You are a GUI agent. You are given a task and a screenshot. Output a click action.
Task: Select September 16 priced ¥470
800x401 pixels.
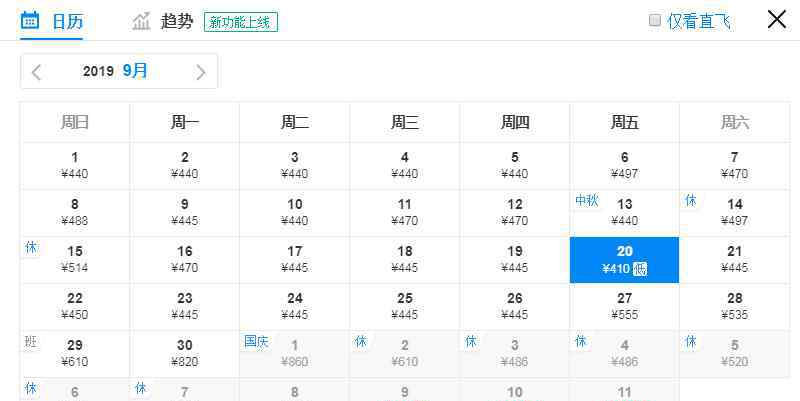click(x=185, y=260)
